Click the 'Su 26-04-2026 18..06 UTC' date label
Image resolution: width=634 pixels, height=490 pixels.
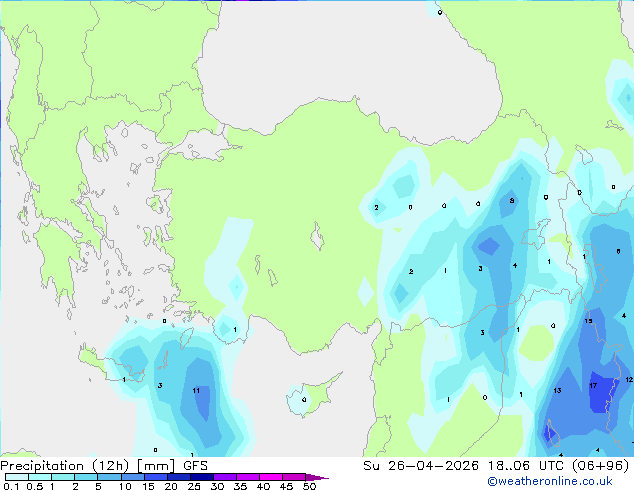465,466
